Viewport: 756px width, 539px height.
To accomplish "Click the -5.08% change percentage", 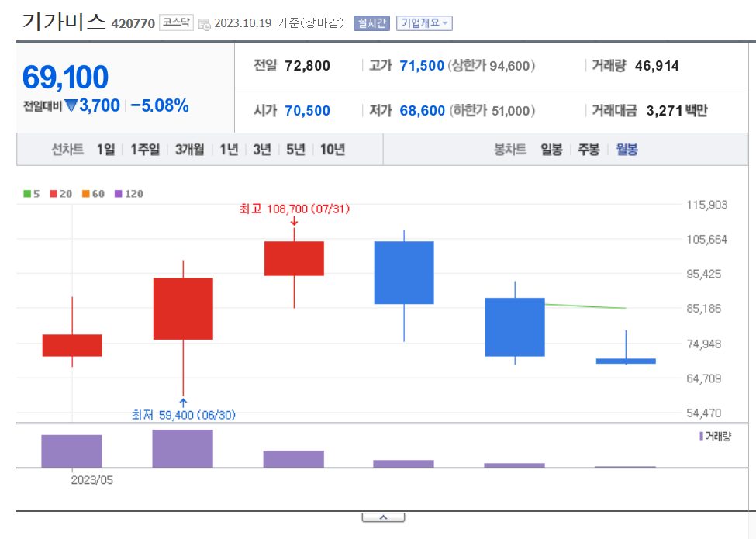I will (x=160, y=105).
